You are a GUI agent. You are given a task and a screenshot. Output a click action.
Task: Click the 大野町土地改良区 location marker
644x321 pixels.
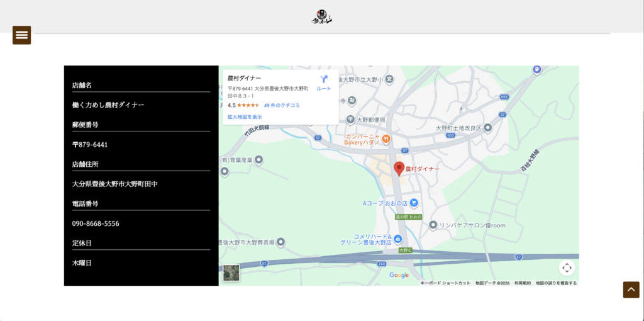pos(487,128)
